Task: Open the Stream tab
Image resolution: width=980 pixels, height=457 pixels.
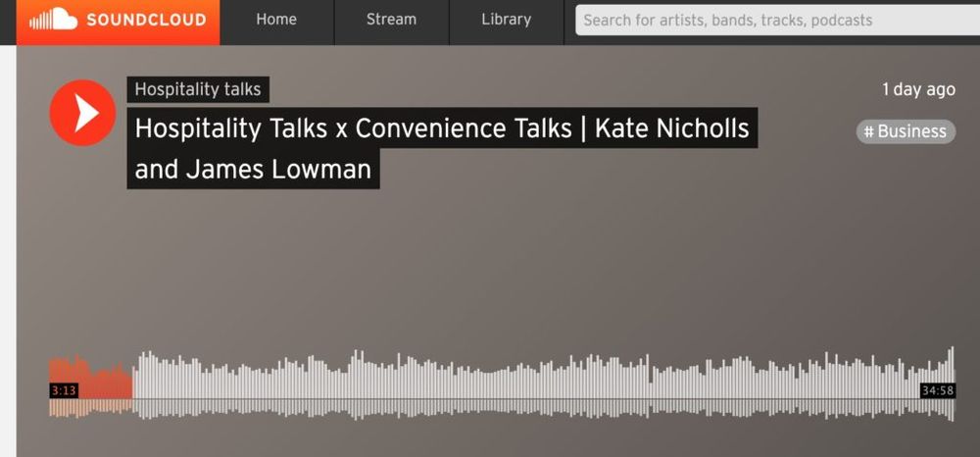Action: click(x=391, y=20)
